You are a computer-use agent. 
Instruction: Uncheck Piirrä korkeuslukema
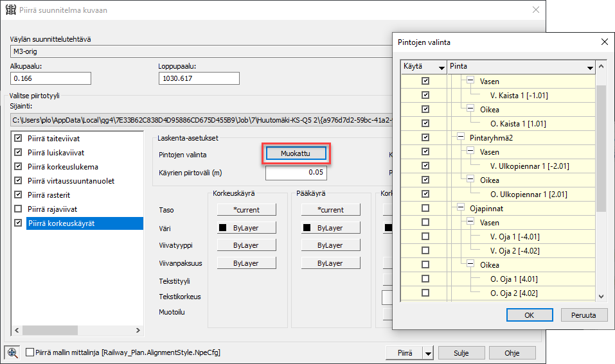18,166
